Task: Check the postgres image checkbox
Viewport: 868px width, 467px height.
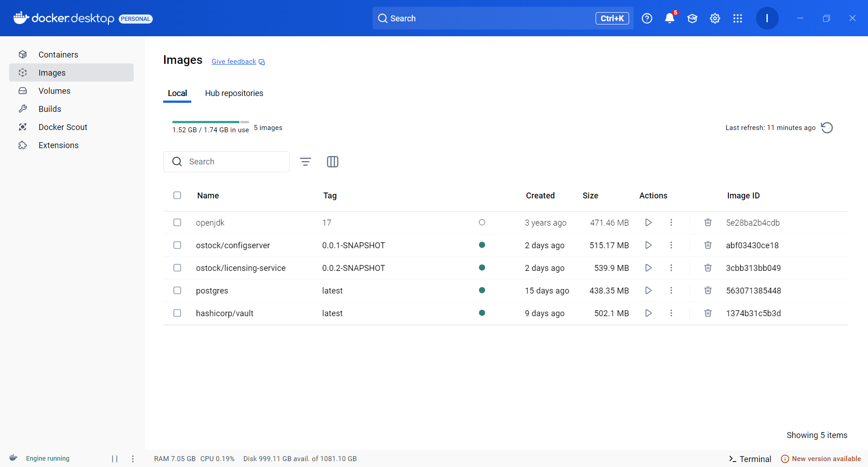Action: click(177, 290)
